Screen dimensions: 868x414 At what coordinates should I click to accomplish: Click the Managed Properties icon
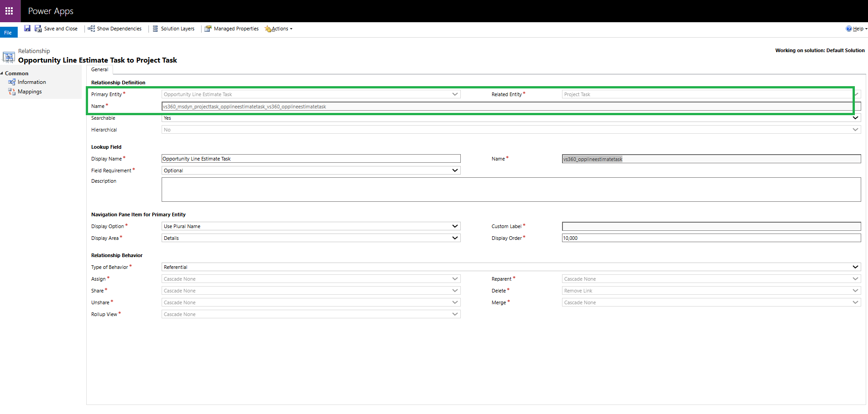[208, 29]
